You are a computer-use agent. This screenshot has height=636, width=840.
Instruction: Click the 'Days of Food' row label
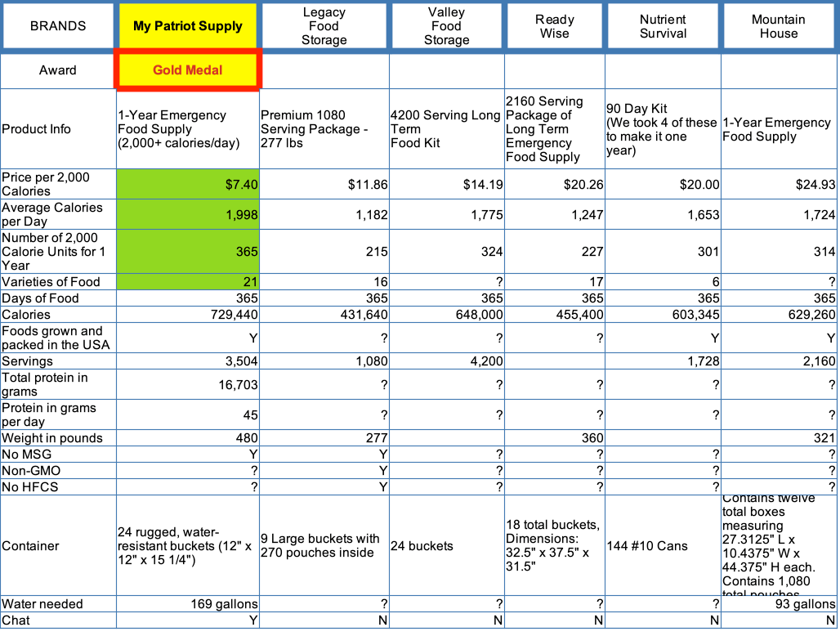(58, 298)
